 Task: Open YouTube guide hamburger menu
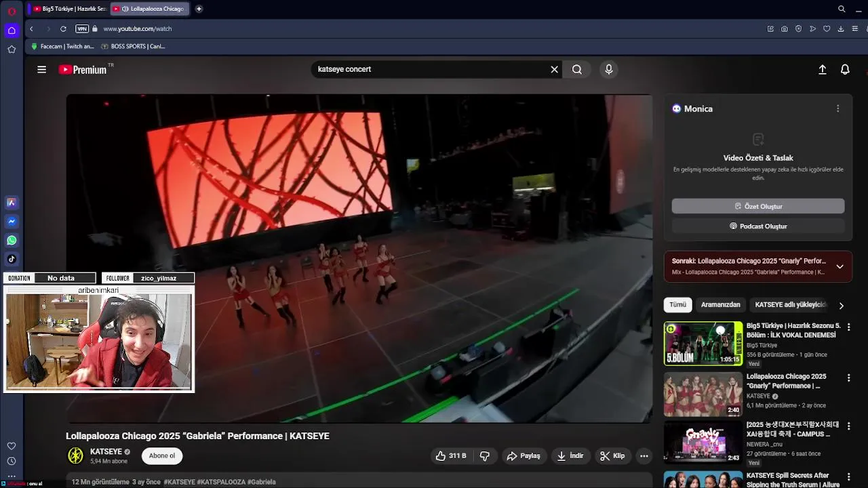point(41,69)
